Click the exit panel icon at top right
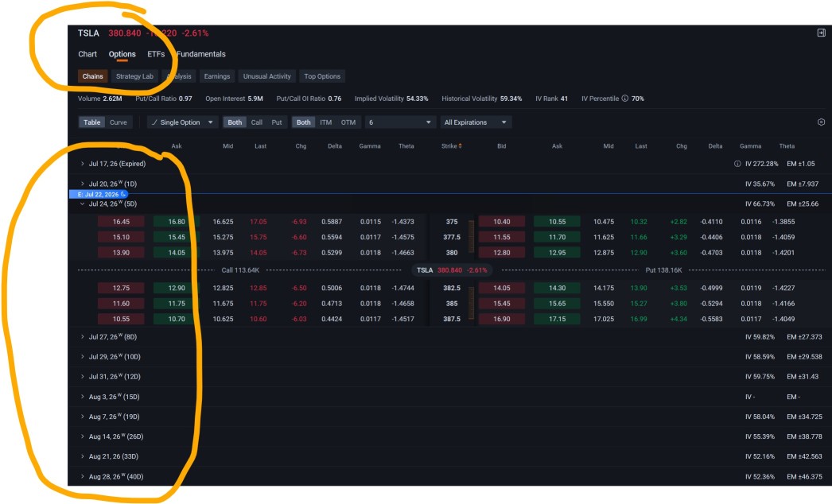The width and height of the screenshot is (832, 504). tap(821, 33)
